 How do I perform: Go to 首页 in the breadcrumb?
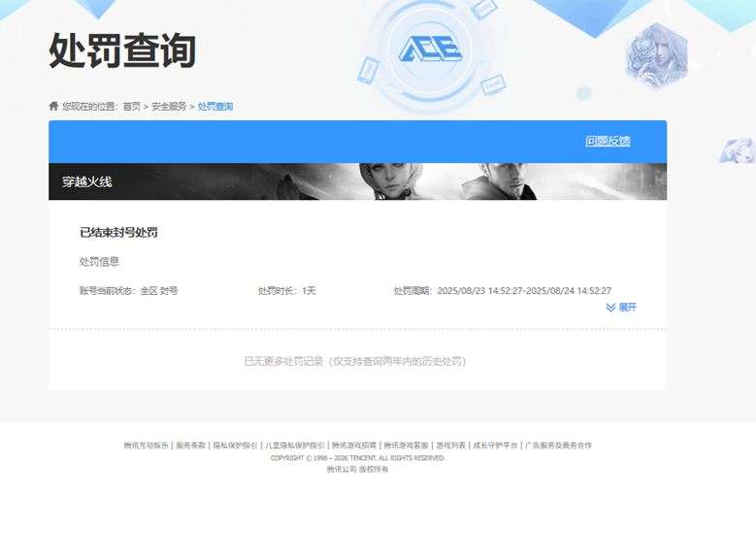[x=131, y=106]
